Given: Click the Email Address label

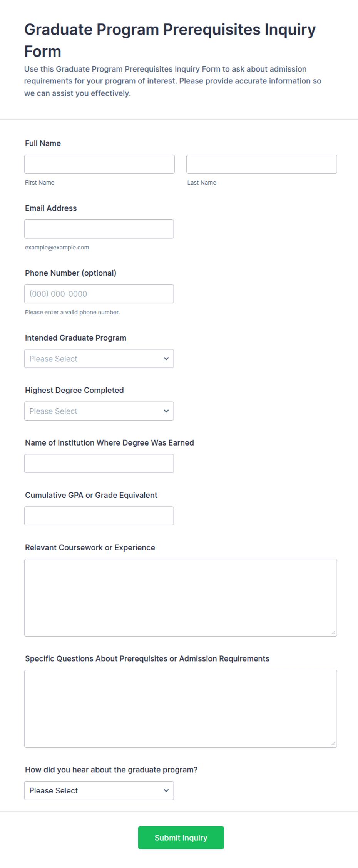Looking at the screenshot, I should (51, 208).
